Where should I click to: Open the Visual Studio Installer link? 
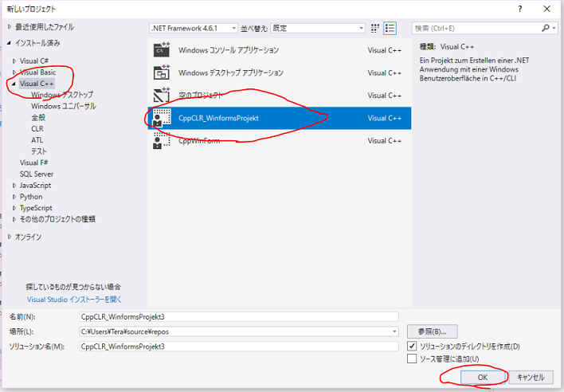[x=74, y=300]
